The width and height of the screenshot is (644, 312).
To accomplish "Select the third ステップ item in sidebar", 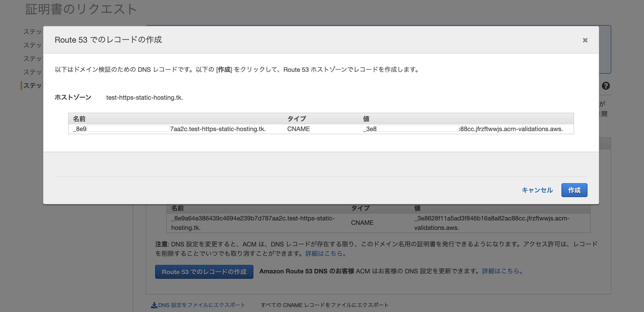I will 33,59.
